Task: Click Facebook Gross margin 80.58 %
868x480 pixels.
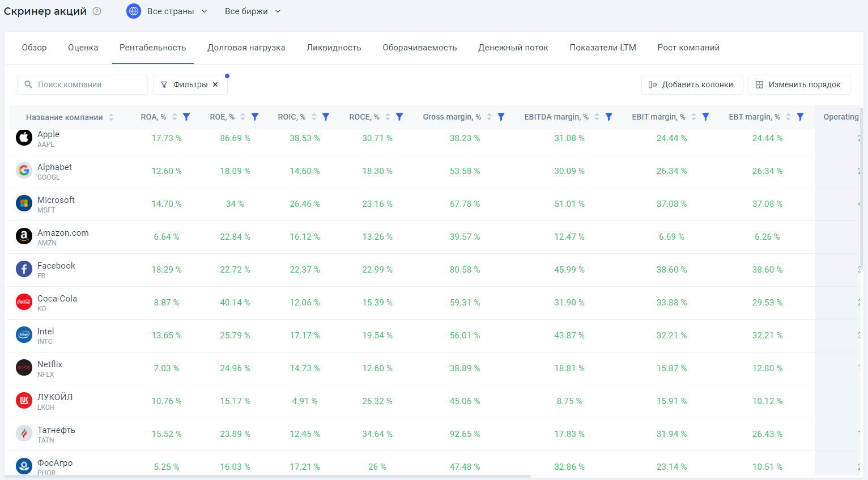Action: click(465, 270)
